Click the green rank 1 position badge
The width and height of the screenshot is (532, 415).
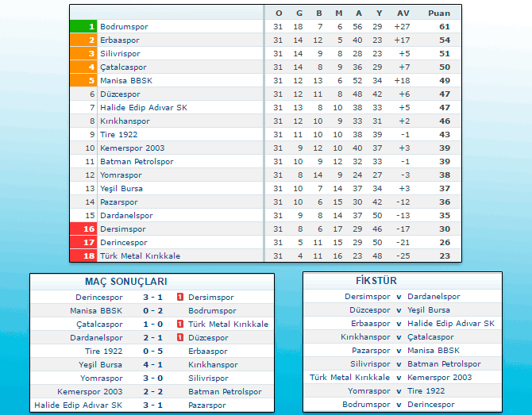(83, 26)
